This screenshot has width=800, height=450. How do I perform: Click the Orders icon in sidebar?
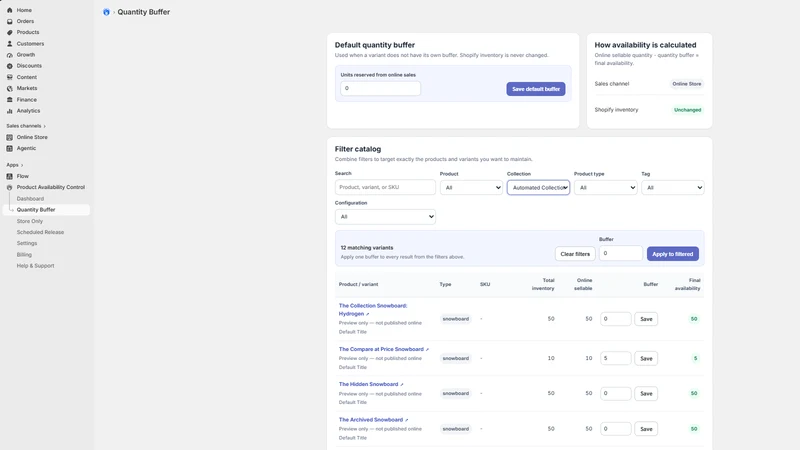point(10,21)
